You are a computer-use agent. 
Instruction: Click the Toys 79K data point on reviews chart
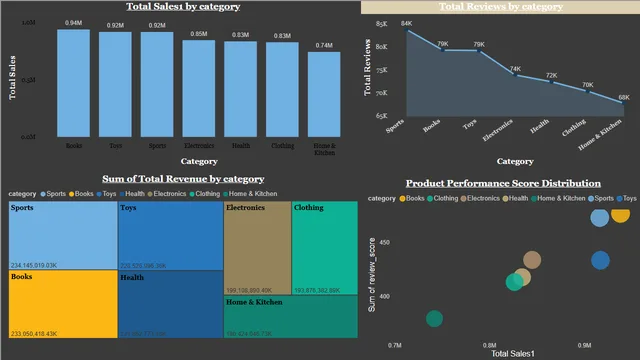pos(479,51)
